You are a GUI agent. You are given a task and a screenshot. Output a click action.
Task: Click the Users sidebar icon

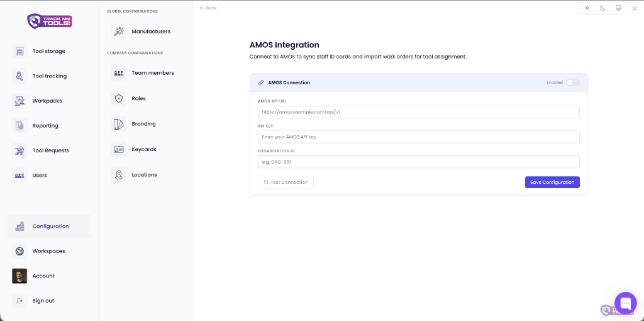pos(19,175)
